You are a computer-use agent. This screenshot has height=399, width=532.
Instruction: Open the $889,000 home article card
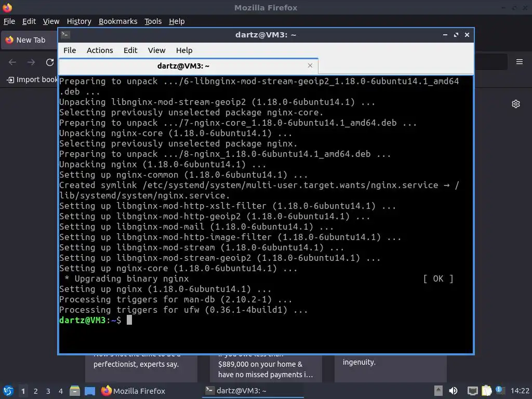(x=265, y=368)
